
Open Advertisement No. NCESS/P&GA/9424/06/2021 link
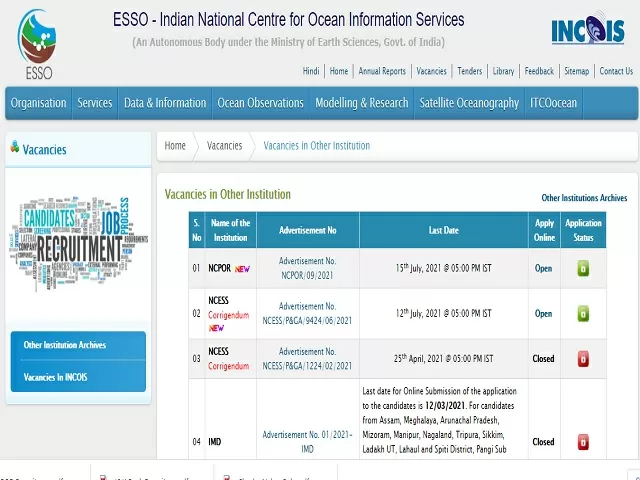coord(307,313)
